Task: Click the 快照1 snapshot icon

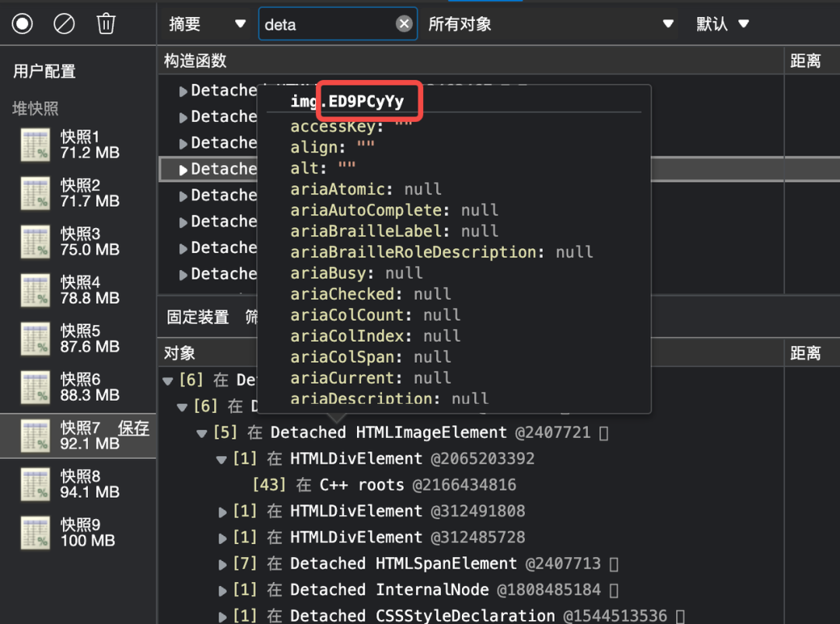Action: tap(35, 145)
